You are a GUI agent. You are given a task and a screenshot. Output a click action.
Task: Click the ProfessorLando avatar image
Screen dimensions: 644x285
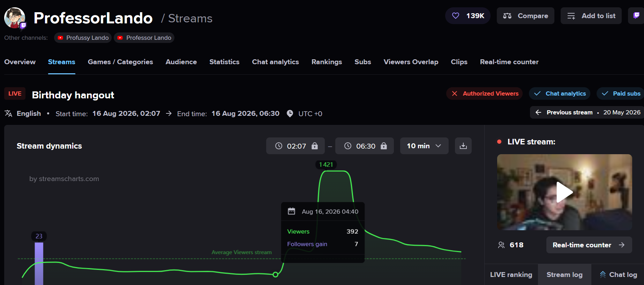pos(15,18)
